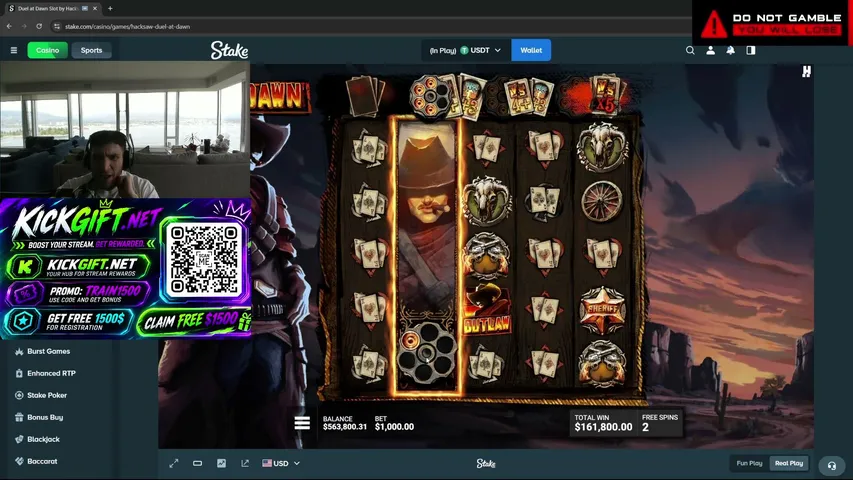Enter fullscreen mode for the game
This screenshot has width=853, height=480.
click(174, 463)
